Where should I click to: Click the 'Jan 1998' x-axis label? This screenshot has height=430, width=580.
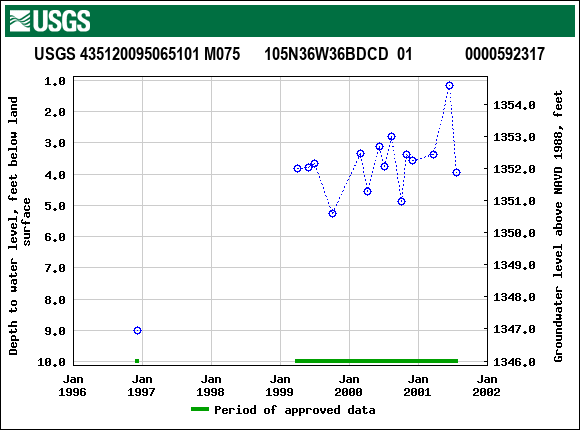210,385
